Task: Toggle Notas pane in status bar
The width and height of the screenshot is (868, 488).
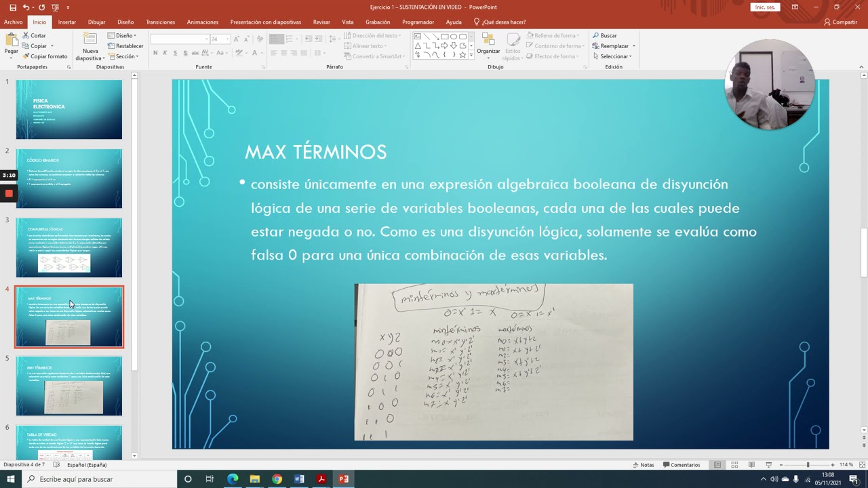Action: [x=644, y=465]
